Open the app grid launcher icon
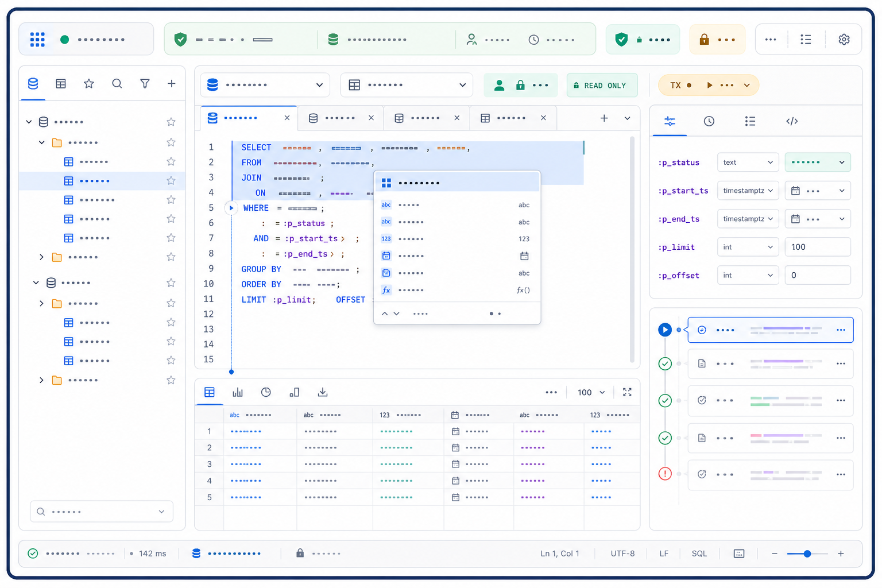This screenshot has height=588, width=882. click(37, 39)
